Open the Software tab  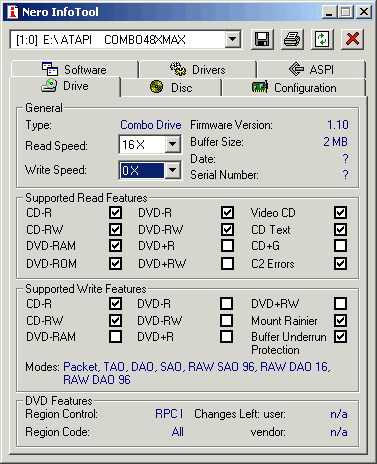pyautogui.click(x=74, y=69)
